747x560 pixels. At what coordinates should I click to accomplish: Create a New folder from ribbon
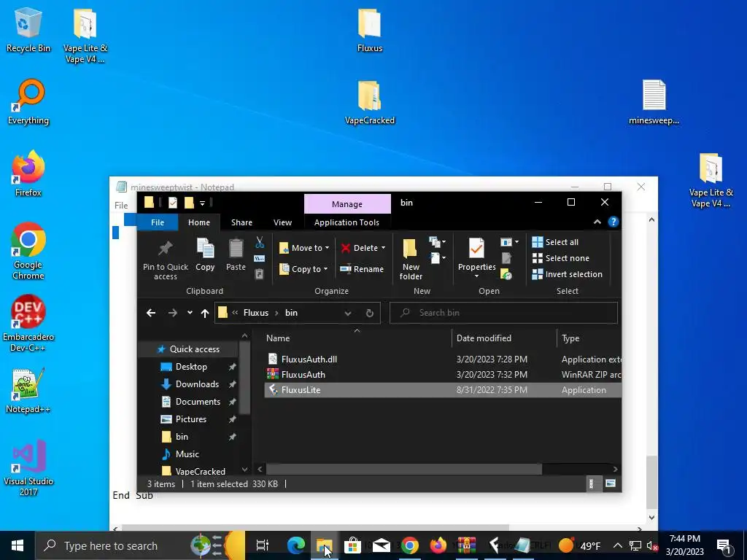[x=411, y=260]
